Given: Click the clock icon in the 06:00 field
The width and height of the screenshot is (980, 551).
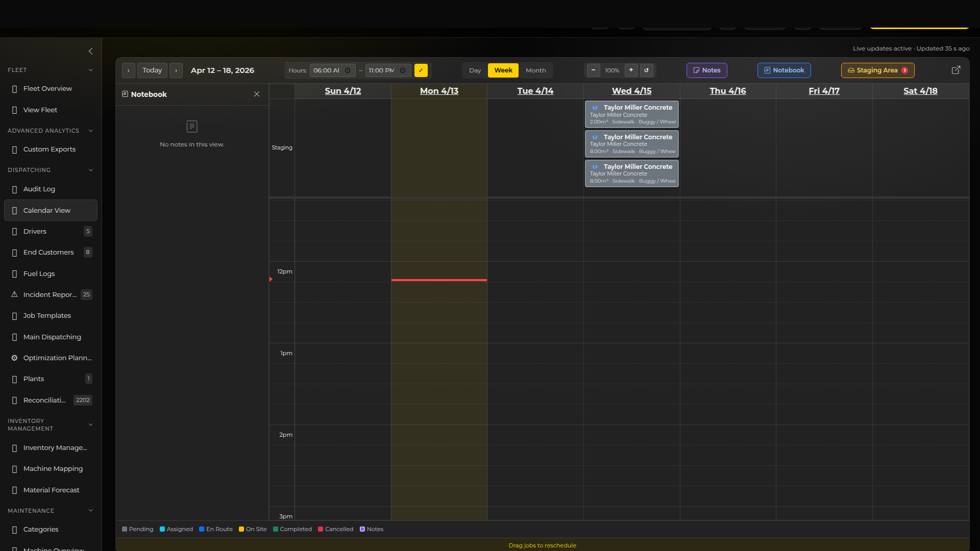Looking at the screenshot, I should [348, 70].
